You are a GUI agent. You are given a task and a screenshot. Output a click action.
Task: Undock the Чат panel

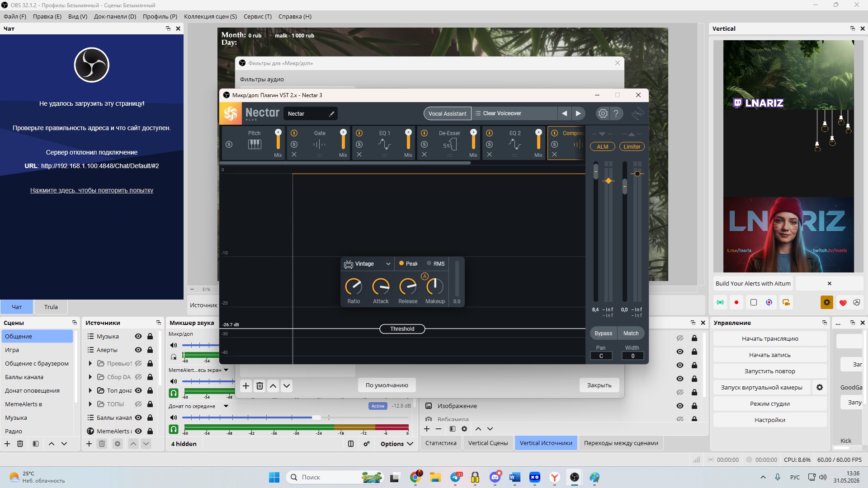(x=168, y=28)
